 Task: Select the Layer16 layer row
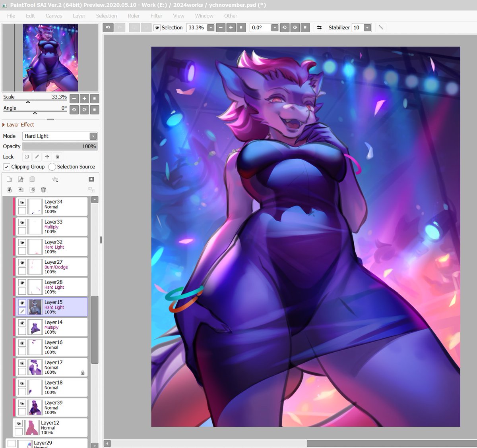(52, 347)
